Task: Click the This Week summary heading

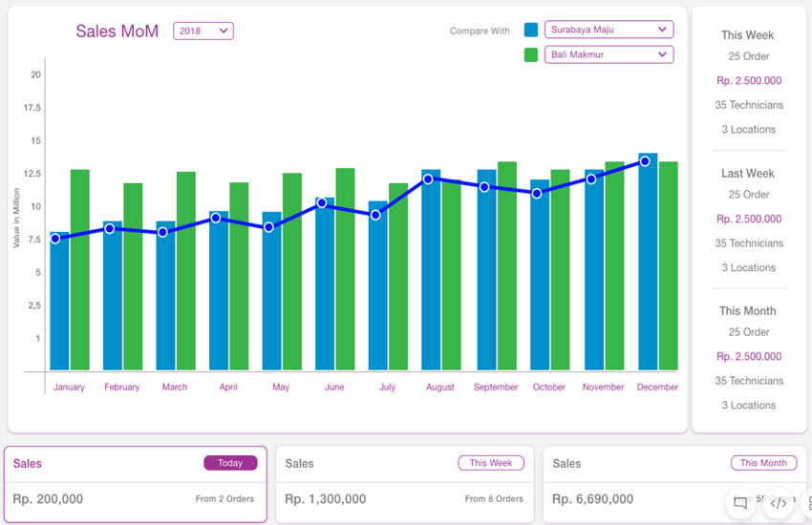Action: click(x=747, y=35)
